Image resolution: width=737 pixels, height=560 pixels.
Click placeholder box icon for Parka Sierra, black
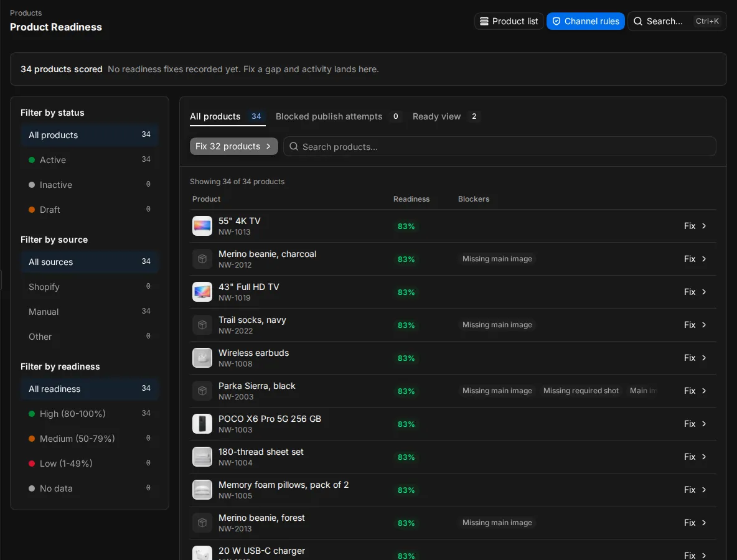point(202,391)
